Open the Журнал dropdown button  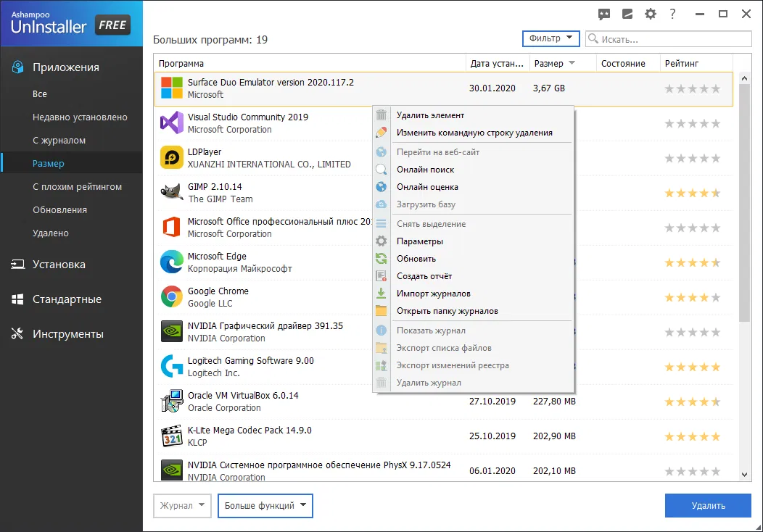pos(182,506)
